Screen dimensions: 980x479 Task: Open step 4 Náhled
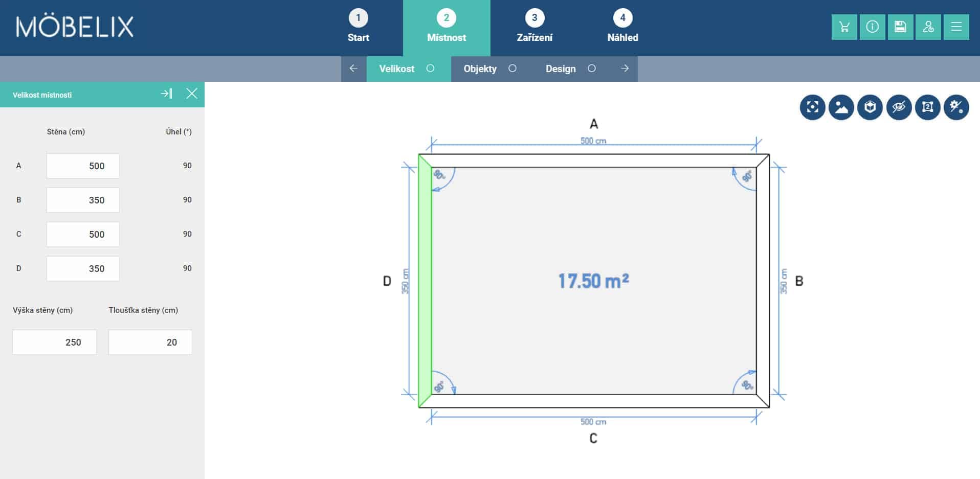[622, 27]
